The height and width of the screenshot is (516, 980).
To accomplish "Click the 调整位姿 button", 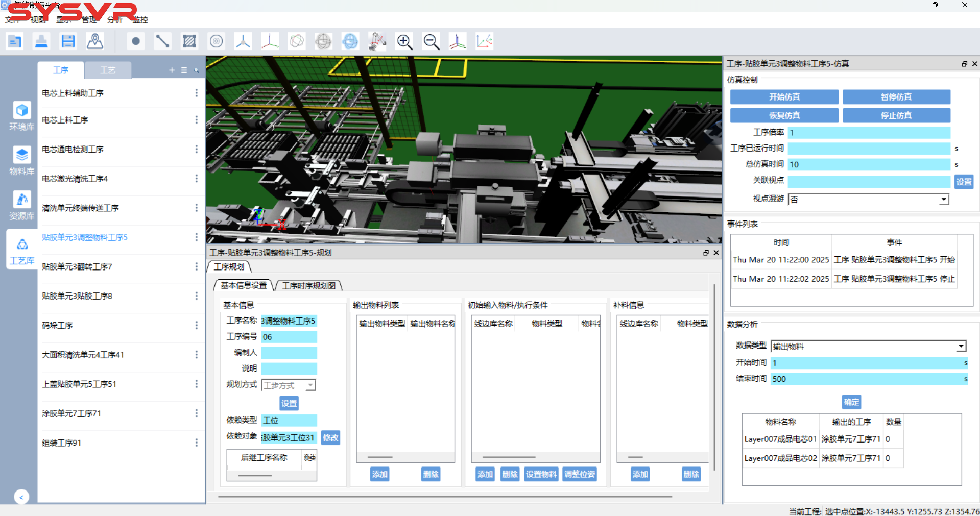I will click(x=580, y=474).
